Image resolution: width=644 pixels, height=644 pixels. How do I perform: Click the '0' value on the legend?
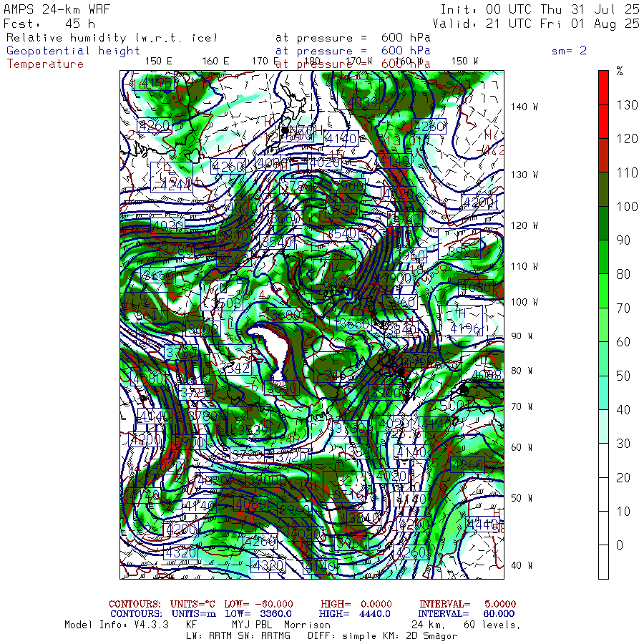[x=620, y=545]
